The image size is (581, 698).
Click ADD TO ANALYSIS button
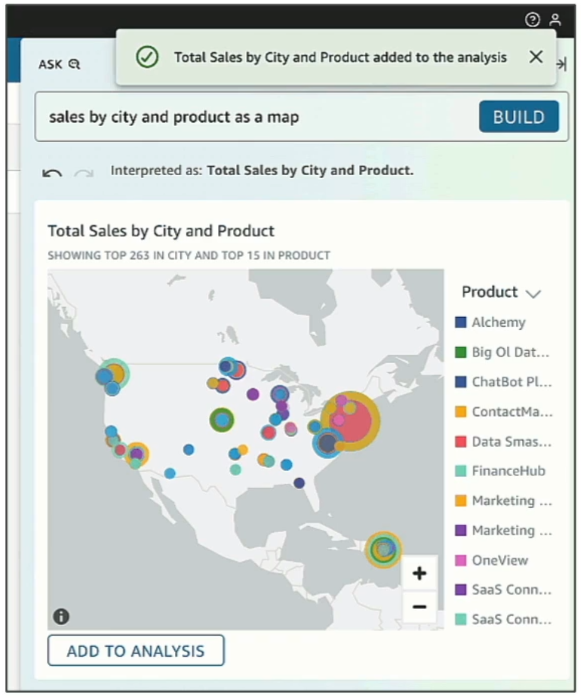pyautogui.click(x=136, y=650)
